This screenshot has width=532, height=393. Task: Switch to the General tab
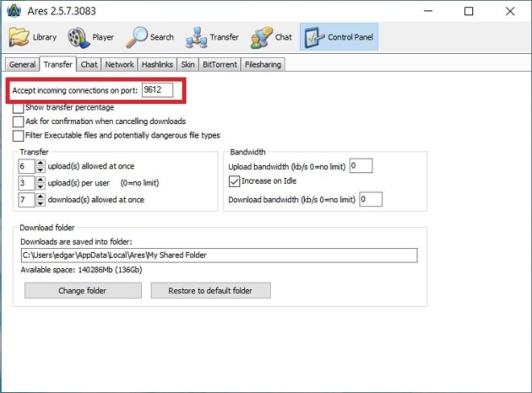[22, 64]
